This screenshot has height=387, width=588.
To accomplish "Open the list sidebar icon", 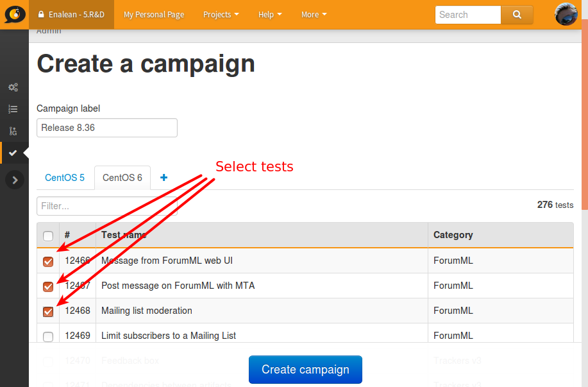I will [13, 109].
